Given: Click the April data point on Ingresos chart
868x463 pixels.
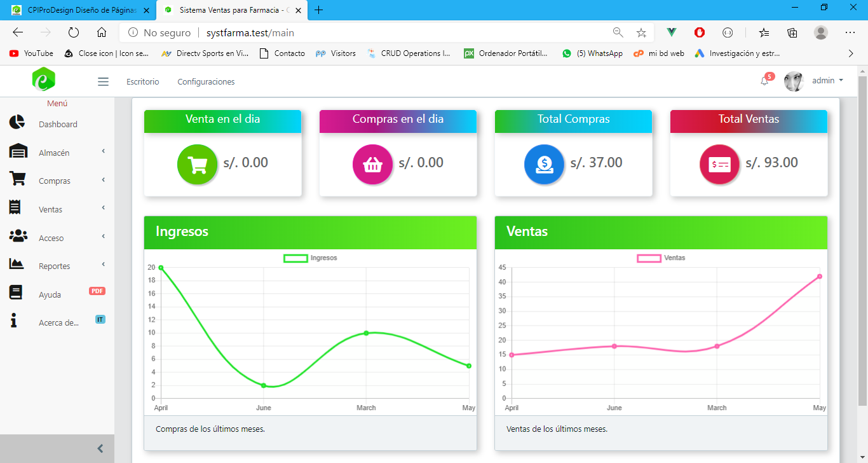Looking at the screenshot, I should click(161, 268).
